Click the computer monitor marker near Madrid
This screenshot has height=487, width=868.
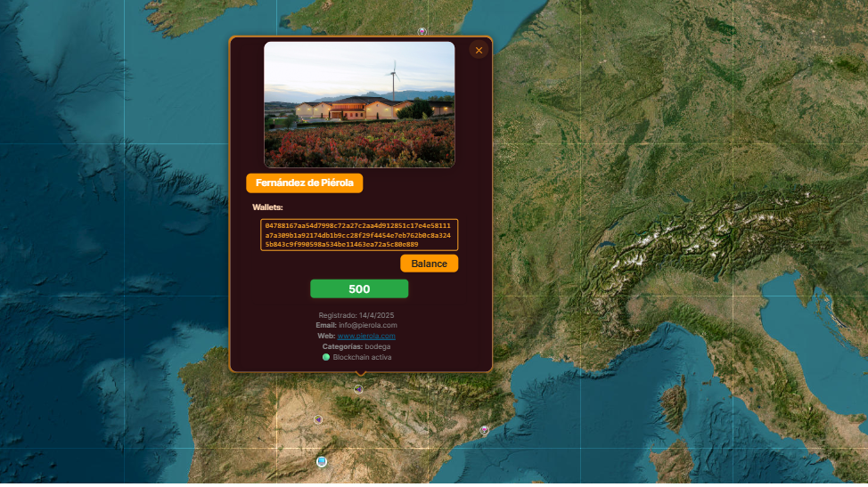pos(322,461)
